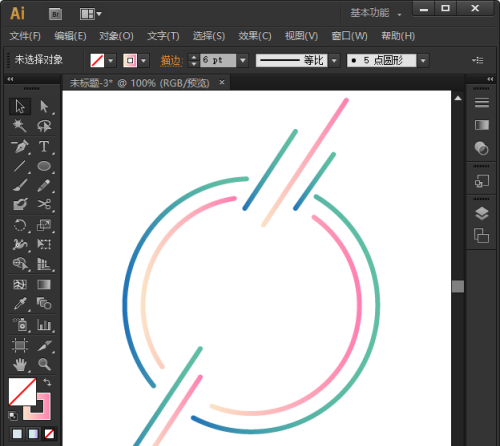Pick the Scissors tool

click(x=44, y=204)
